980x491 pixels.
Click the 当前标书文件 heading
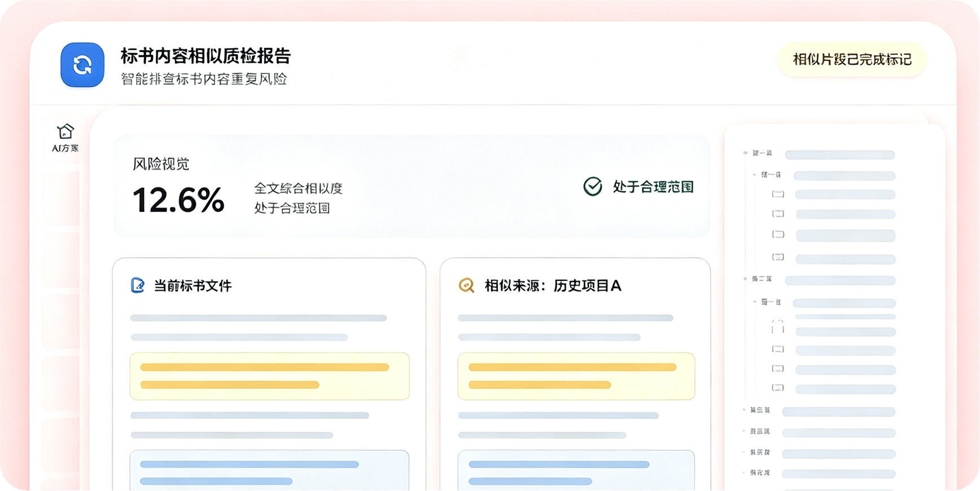193,286
